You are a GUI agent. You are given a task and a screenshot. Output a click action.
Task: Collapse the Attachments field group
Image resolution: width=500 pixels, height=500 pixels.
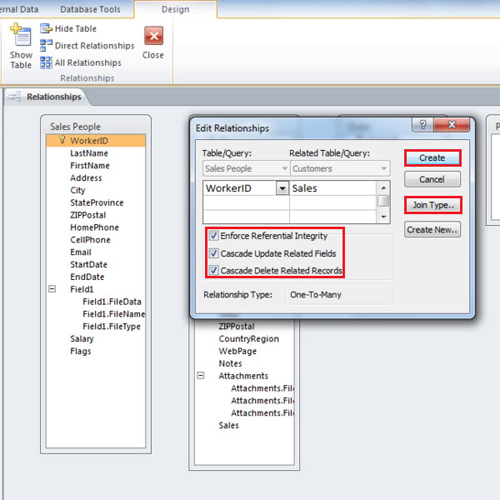click(x=200, y=376)
